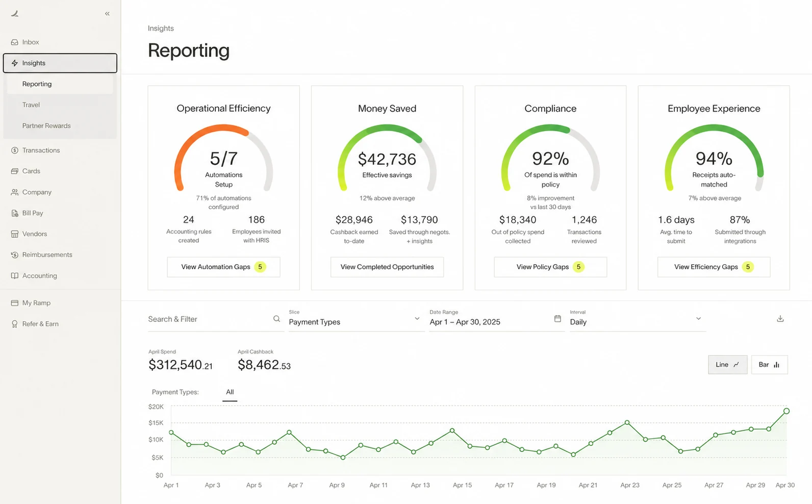
Task: Click the Bill Pay document icon
Action: [x=15, y=213]
